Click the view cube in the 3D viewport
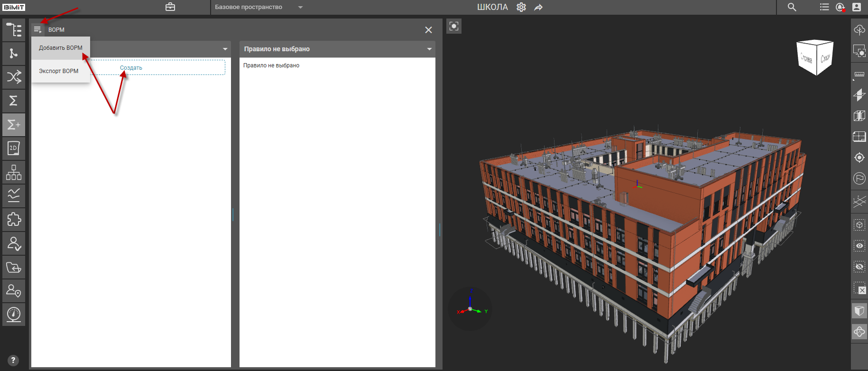868x371 pixels. [815, 57]
